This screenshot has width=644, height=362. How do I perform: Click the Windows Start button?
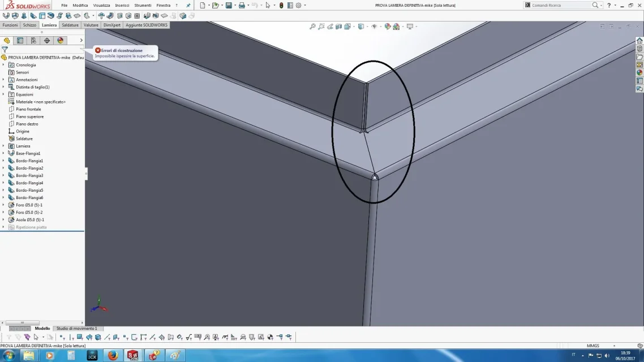9,355
